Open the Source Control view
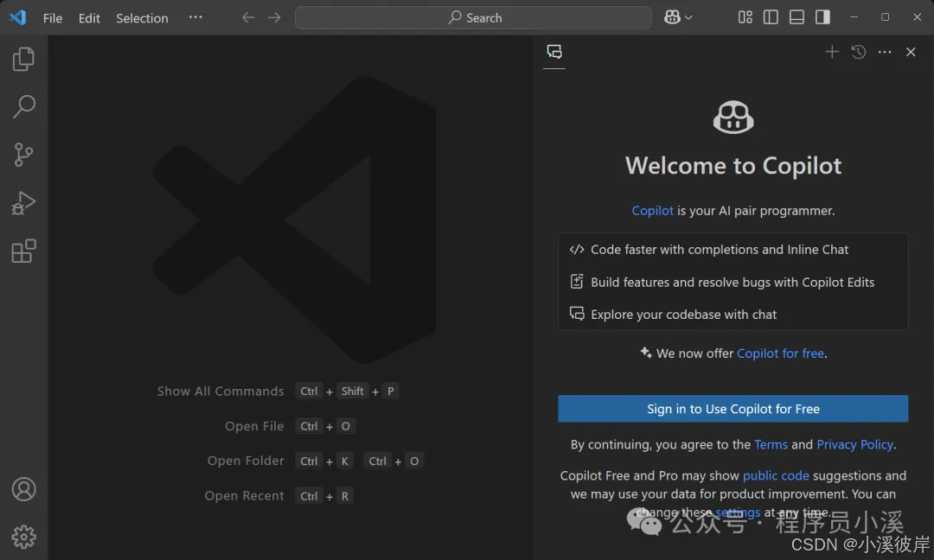The width and height of the screenshot is (934, 560). (x=24, y=155)
